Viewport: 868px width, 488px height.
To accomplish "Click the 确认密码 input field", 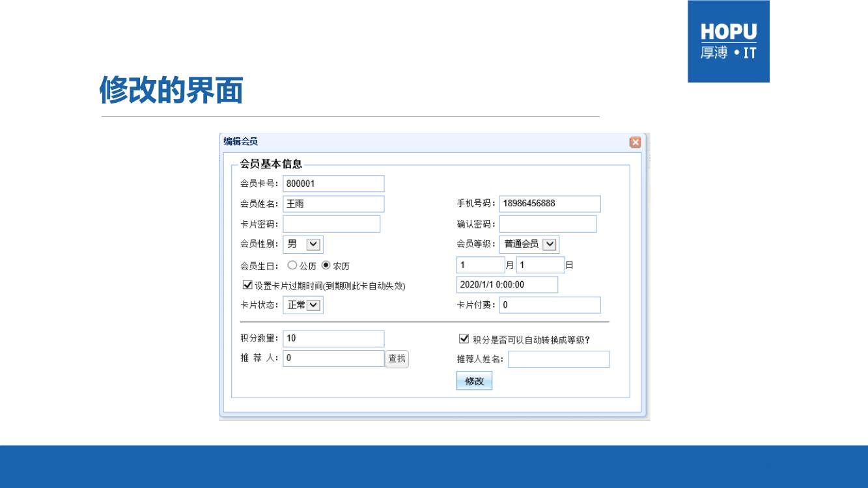I will point(548,224).
